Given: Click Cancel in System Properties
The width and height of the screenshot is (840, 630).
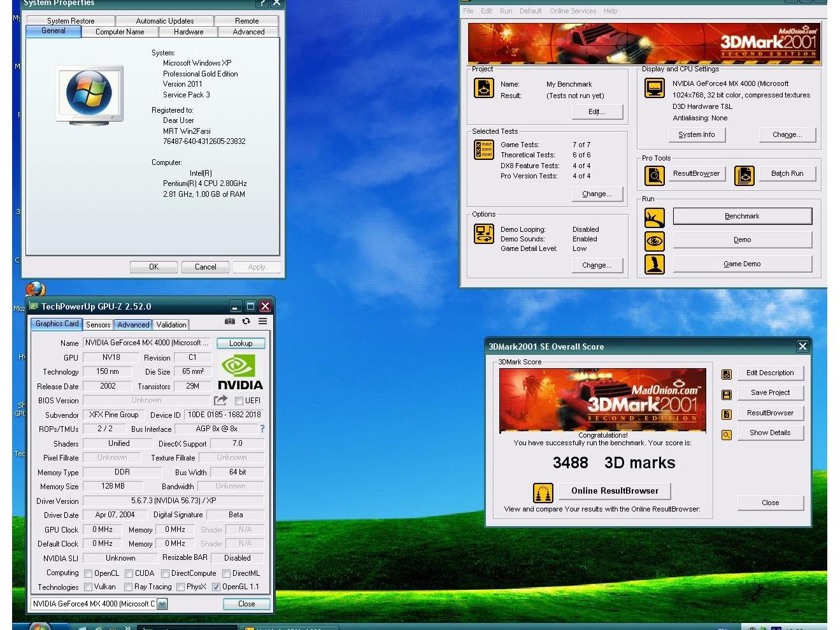Looking at the screenshot, I should (x=205, y=267).
